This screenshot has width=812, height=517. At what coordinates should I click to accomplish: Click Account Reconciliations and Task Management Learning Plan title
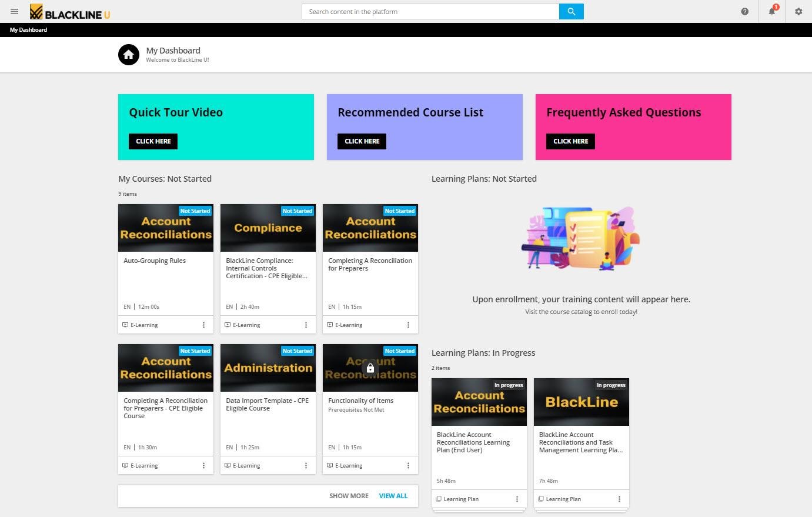[580, 442]
